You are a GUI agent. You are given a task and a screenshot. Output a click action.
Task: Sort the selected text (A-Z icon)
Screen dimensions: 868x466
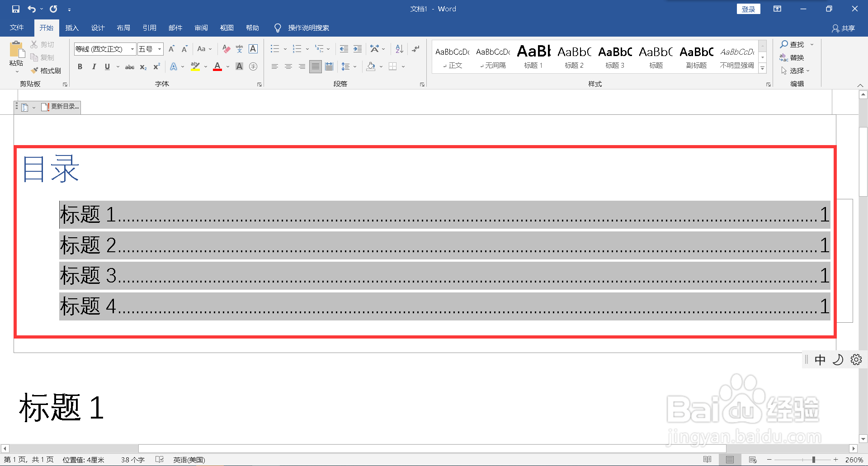pos(399,49)
